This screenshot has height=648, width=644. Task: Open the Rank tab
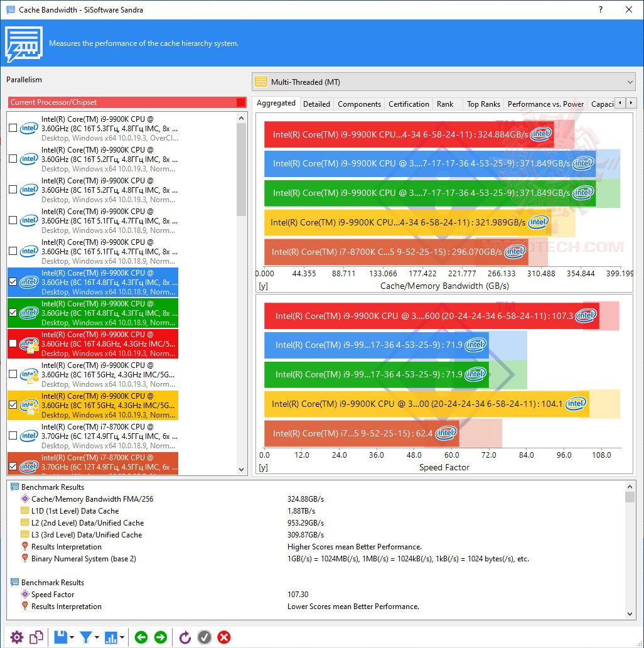click(445, 104)
